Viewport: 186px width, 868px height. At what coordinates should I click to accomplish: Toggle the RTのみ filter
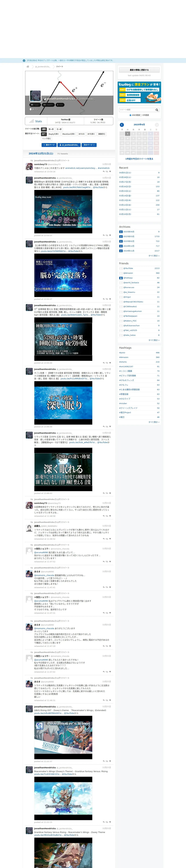click(82, 134)
